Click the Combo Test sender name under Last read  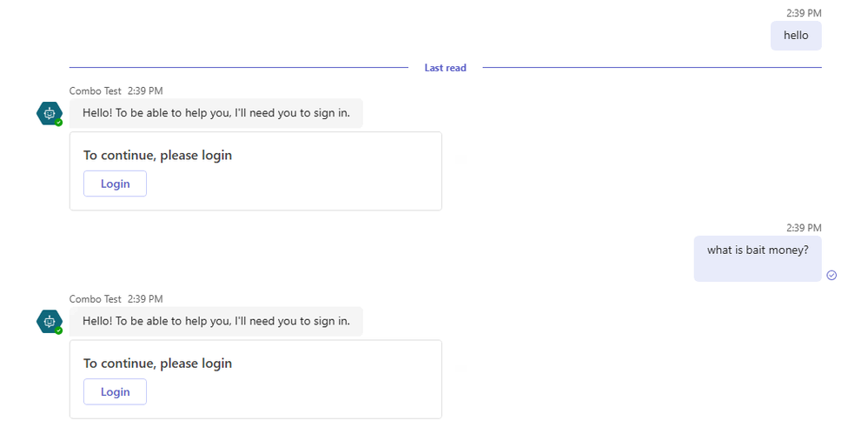[96, 90]
